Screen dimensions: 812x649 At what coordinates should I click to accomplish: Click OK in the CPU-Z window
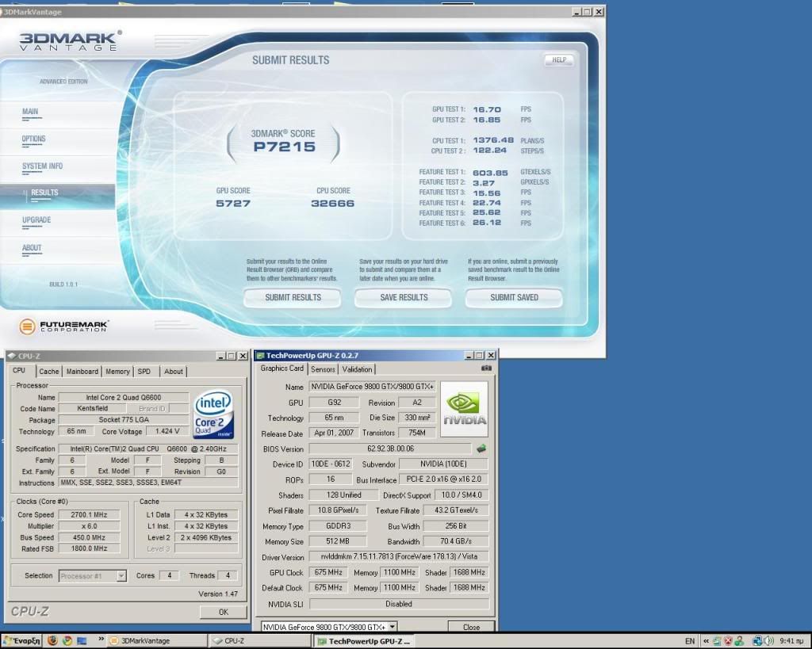click(x=223, y=612)
